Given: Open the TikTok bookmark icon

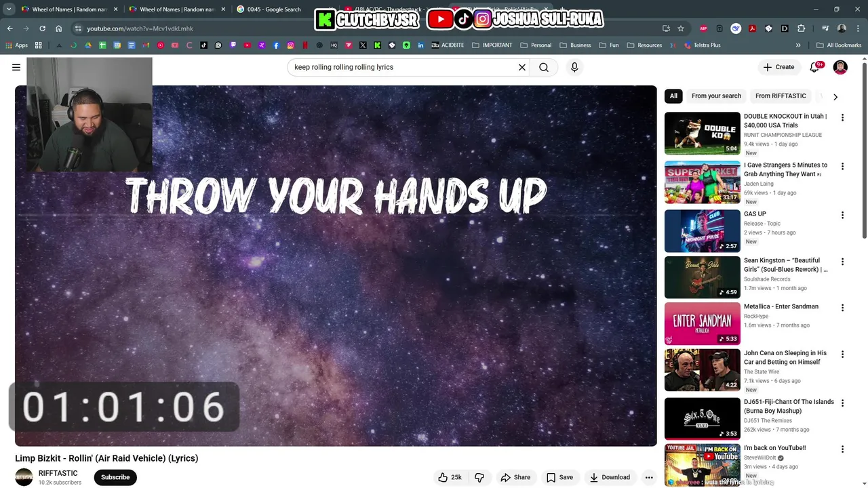Looking at the screenshot, I should tap(203, 45).
